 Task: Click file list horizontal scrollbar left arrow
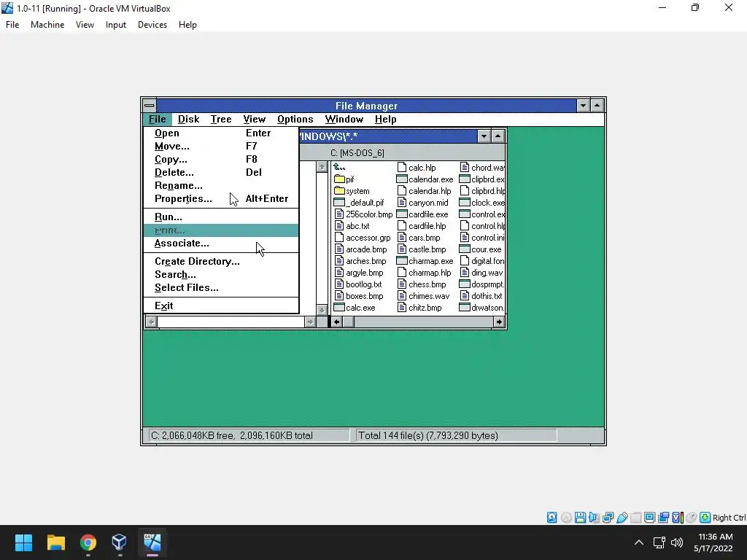click(x=337, y=322)
